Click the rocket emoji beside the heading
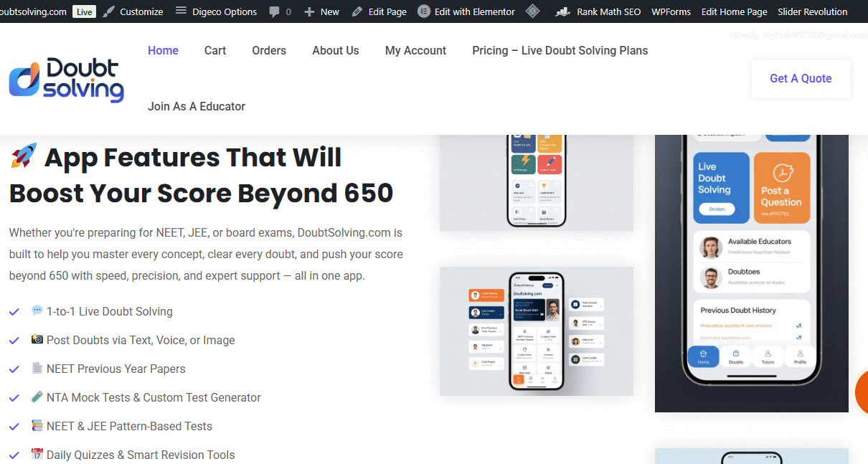The width and height of the screenshot is (868, 464). coord(24,156)
